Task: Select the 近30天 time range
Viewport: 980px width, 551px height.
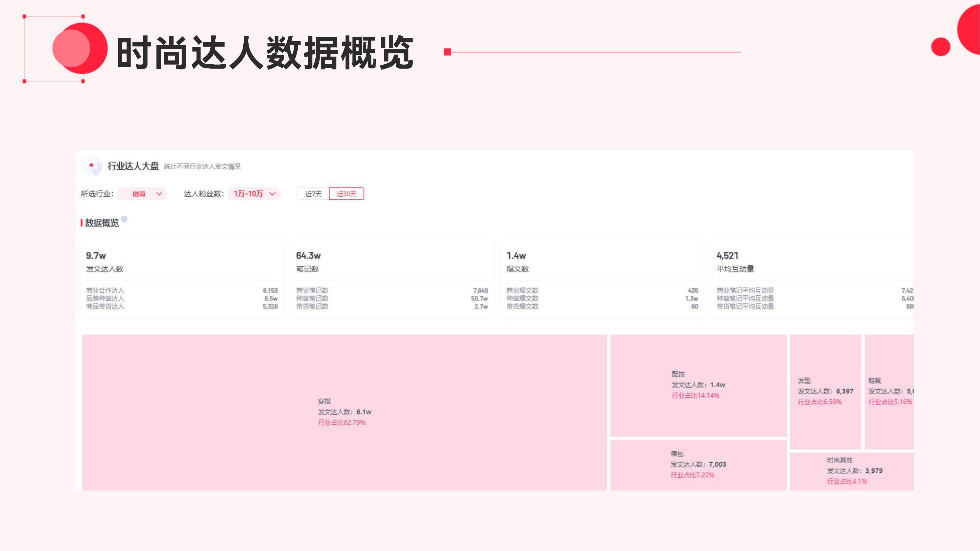Action: point(346,193)
